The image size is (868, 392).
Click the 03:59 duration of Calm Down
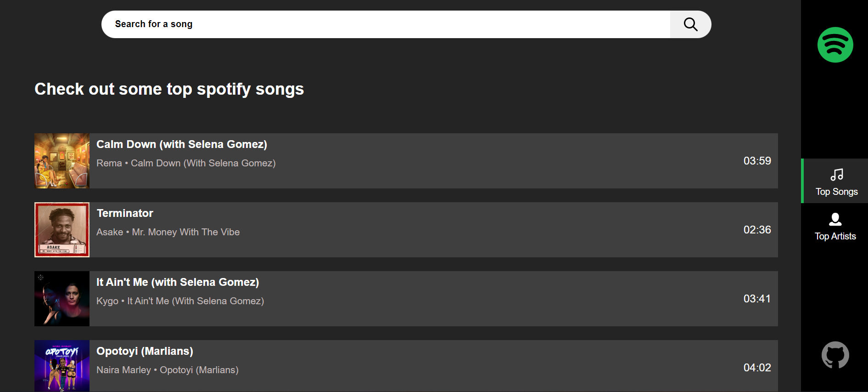click(x=757, y=161)
